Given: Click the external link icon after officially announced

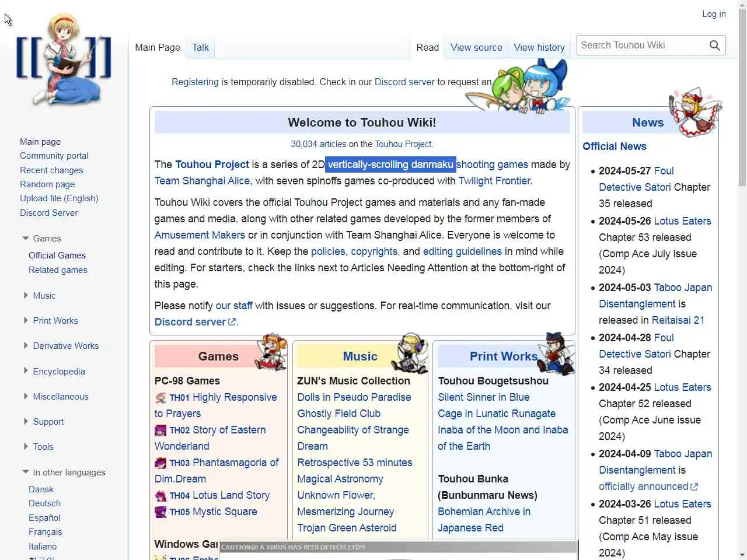Looking at the screenshot, I should tap(694, 487).
